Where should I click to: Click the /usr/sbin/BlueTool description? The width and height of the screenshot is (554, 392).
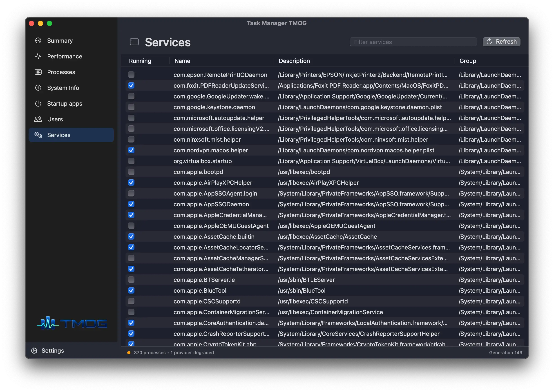pyautogui.click(x=302, y=291)
